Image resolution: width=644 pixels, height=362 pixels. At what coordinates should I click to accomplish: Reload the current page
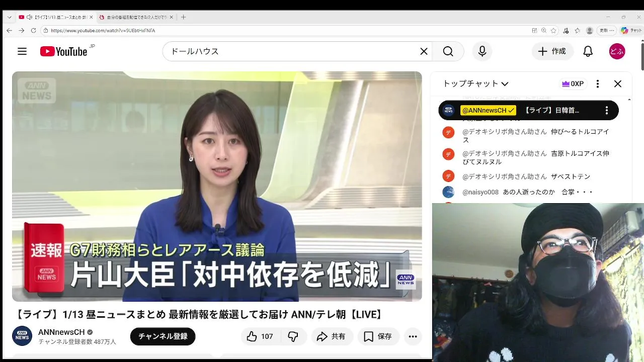[x=33, y=31]
